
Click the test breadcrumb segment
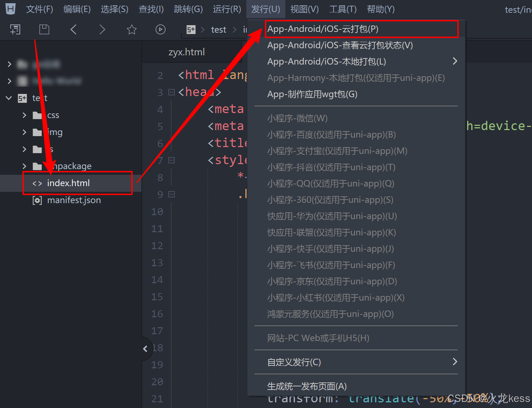[x=219, y=30]
